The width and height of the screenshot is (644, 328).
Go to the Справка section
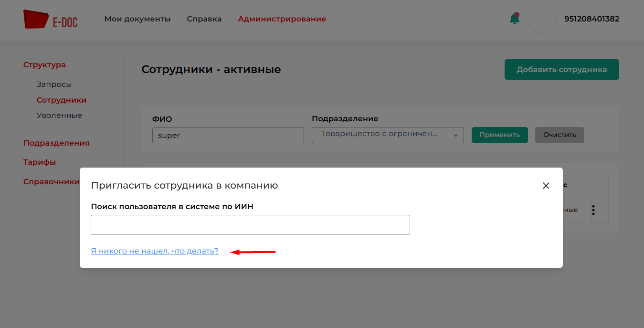[x=204, y=19]
